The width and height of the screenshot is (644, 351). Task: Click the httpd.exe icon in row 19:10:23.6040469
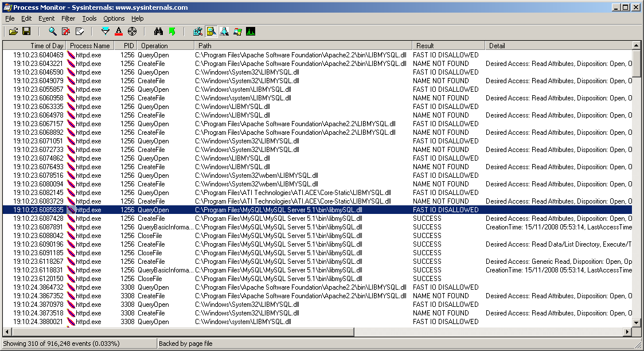tap(71, 55)
